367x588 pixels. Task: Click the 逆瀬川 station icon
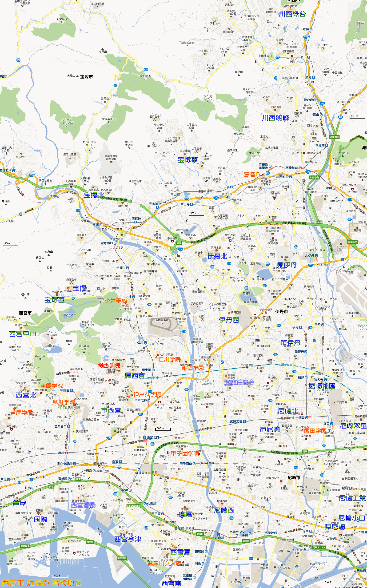[128, 268]
